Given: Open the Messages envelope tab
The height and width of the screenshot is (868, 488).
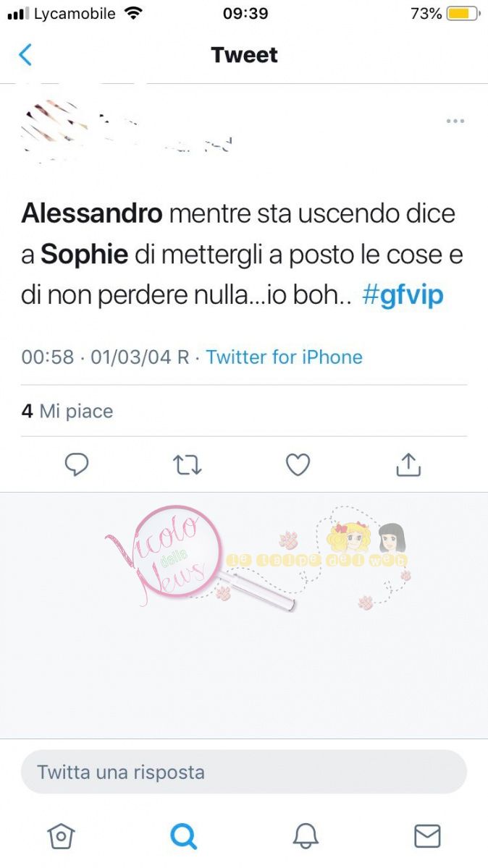Looking at the screenshot, I should [427, 836].
